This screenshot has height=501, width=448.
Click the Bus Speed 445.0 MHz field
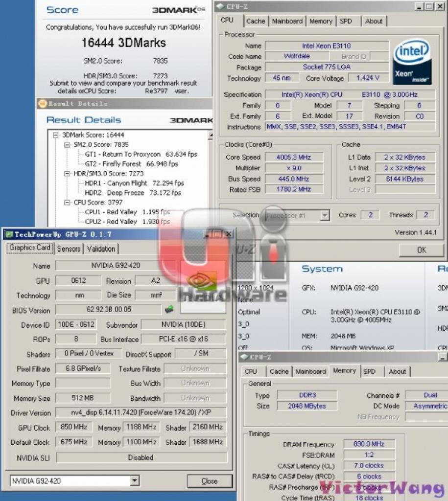point(294,179)
